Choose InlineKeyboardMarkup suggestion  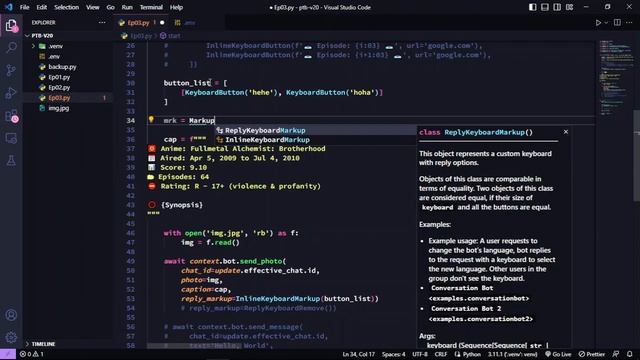316,140
